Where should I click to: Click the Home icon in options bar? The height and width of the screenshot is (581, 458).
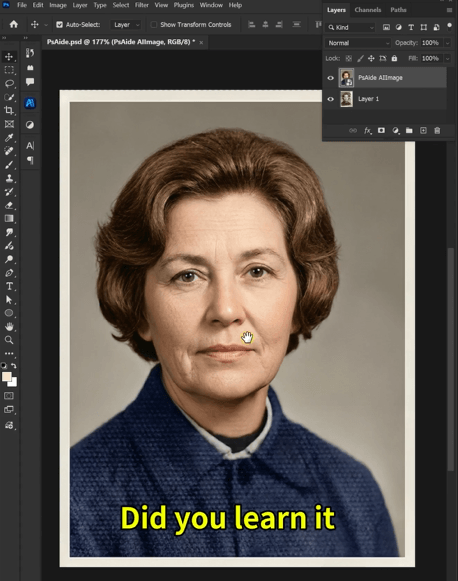[x=14, y=24]
